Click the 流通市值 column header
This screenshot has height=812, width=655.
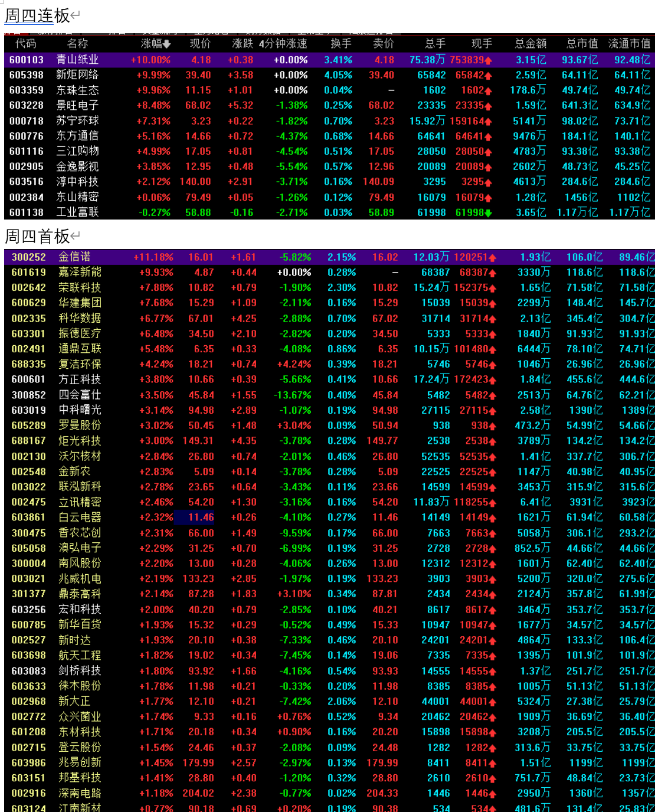pyautogui.click(x=629, y=44)
